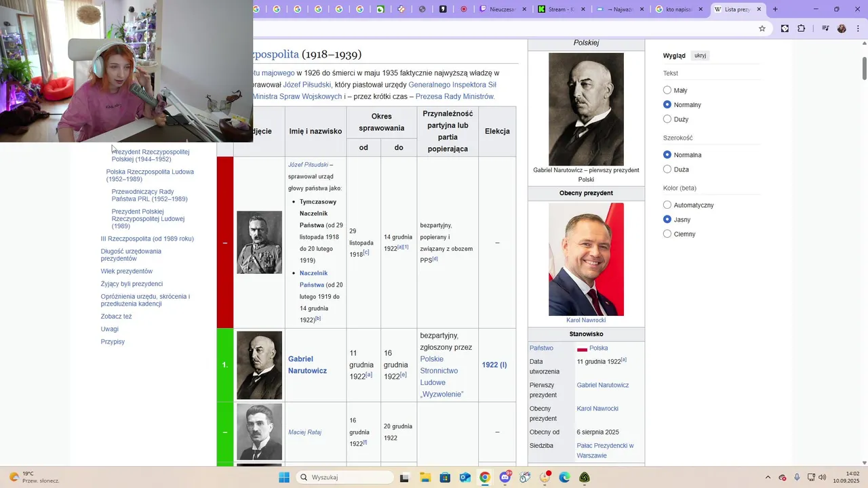
Task: Open Discord from the taskbar
Action: coord(505,477)
